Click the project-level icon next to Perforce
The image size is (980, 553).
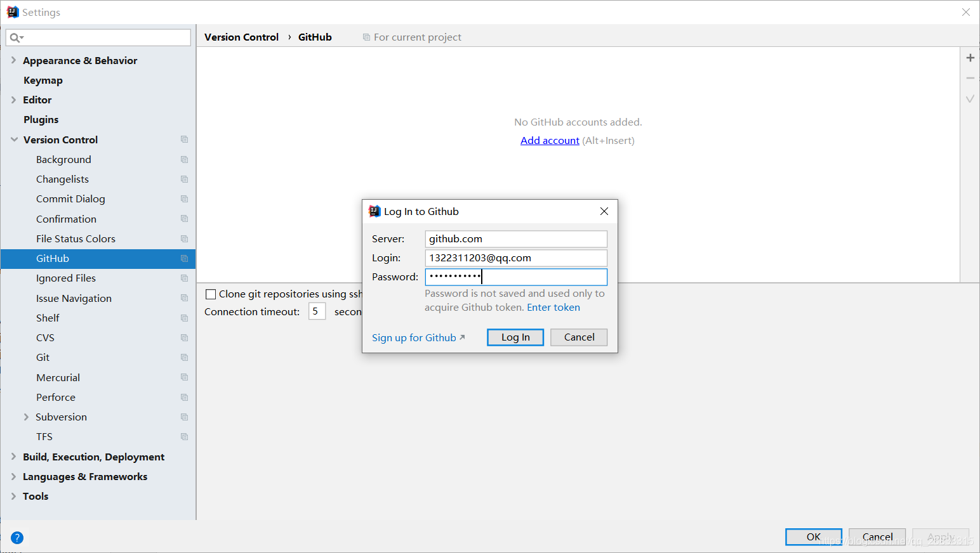pyautogui.click(x=184, y=397)
